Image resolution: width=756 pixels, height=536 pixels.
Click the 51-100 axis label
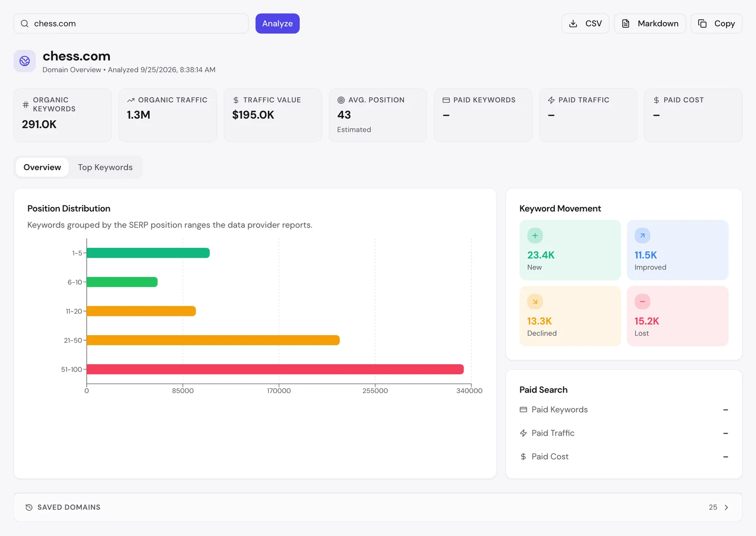point(71,369)
